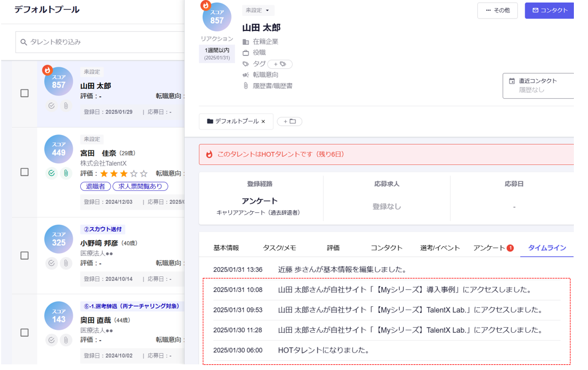Click the paperclip icon under 奥田 直哉's score
This screenshot has width=588, height=370.
[66, 340]
